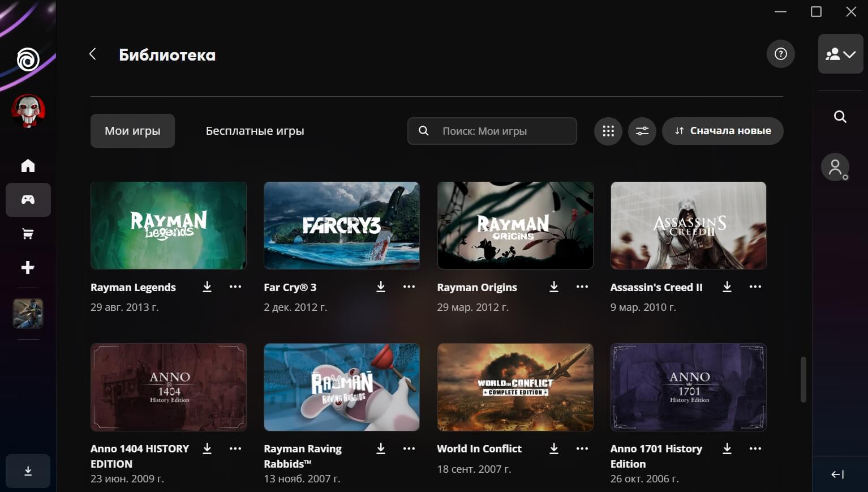Click the help question mark icon
The image size is (868, 492).
(781, 54)
